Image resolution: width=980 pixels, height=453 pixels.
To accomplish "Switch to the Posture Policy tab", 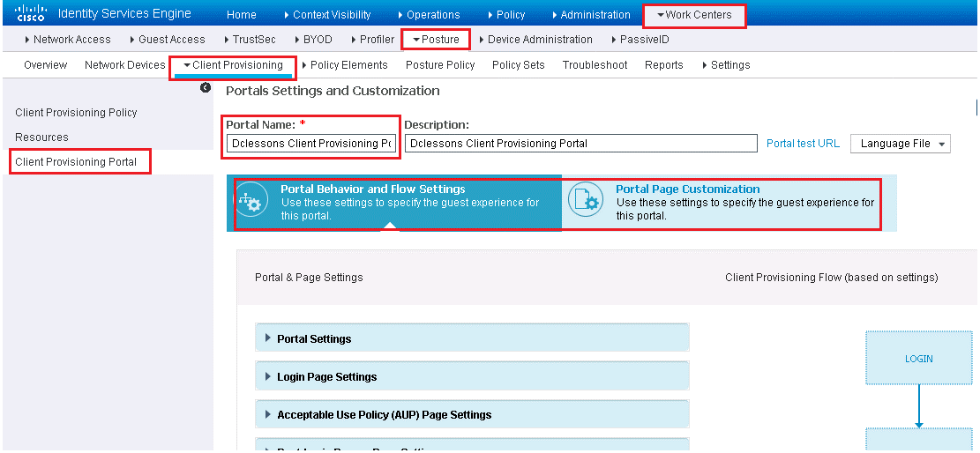I will 440,65.
